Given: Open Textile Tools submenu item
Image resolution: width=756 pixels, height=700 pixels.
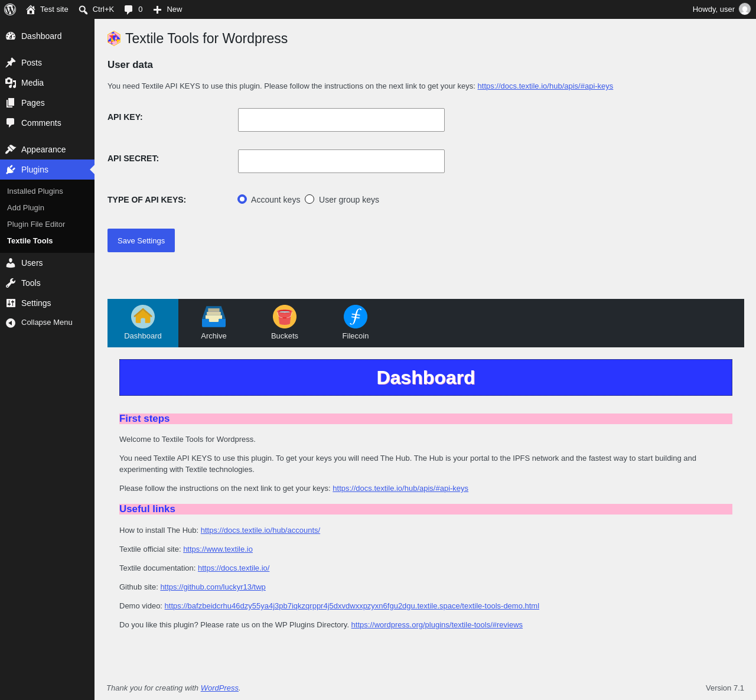Looking at the screenshot, I should click(30, 241).
